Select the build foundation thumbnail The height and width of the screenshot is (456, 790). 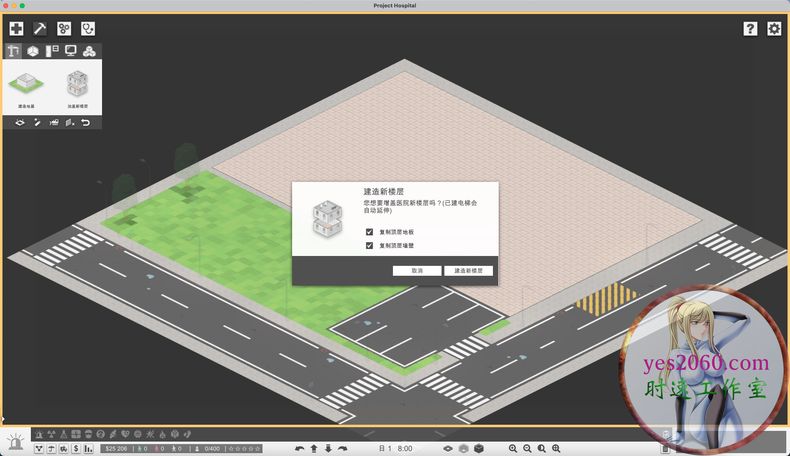coord(26,86)
